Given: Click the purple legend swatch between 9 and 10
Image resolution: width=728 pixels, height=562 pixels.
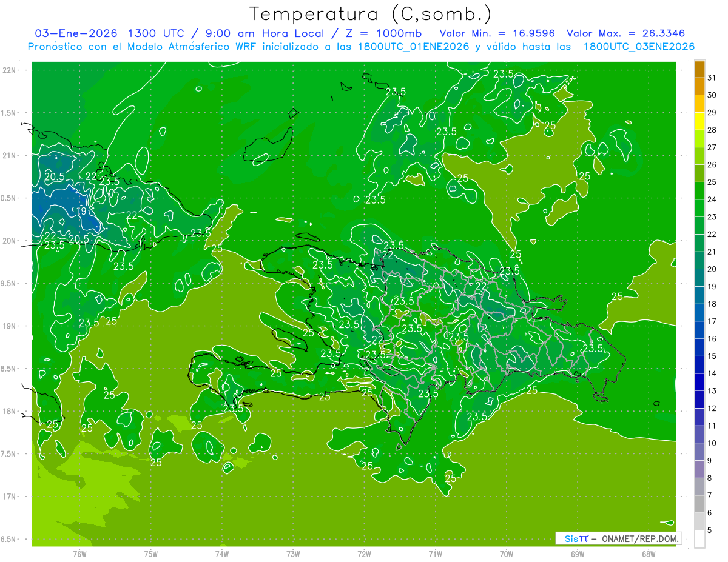Looking at the screenshot, I should (x=699, y=452).
